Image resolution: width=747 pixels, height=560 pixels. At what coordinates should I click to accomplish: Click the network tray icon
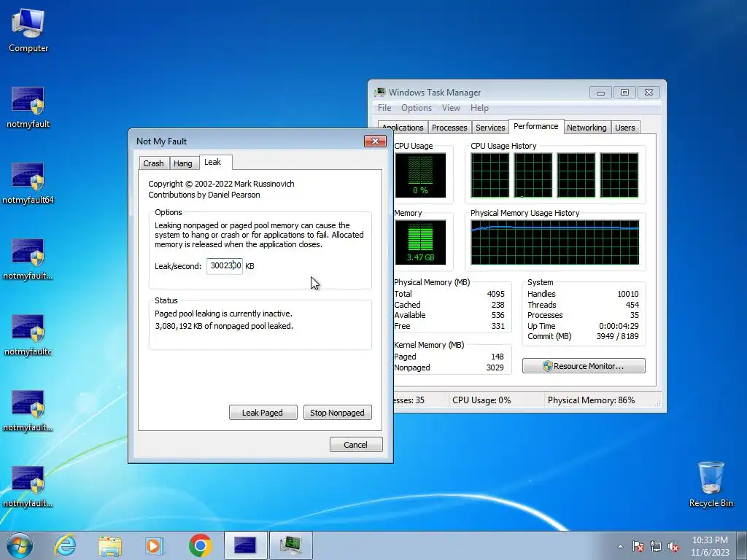[656, 546]
